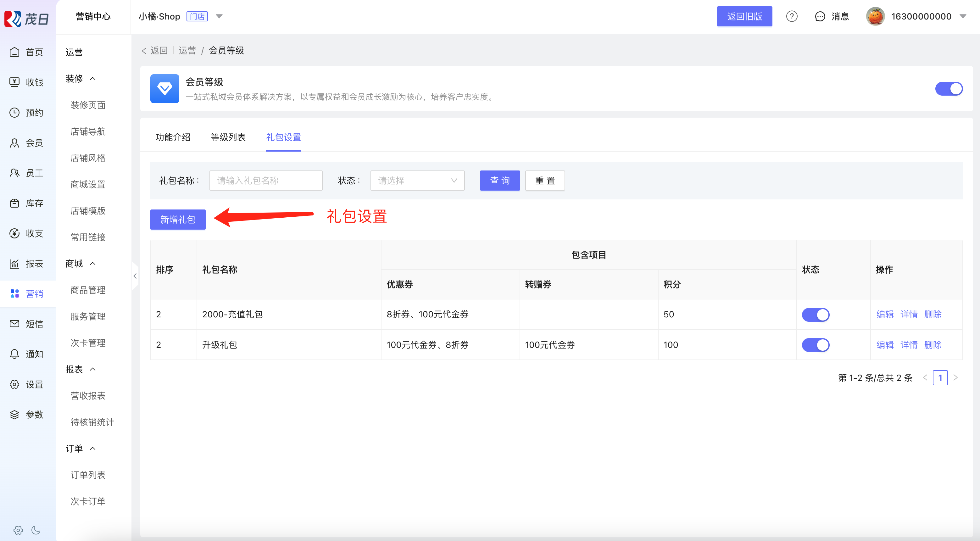980x541 pixels.
Task: Open the 库存 inventory sidebar icon
Action: pyautogui.click(x=14, y=203)
